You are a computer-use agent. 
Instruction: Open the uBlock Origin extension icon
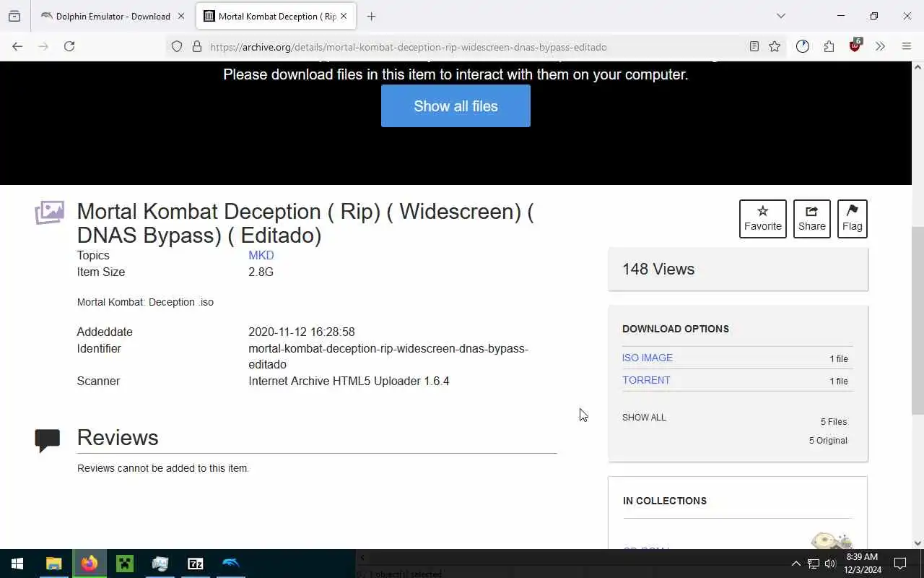click(x=855, y=46)
